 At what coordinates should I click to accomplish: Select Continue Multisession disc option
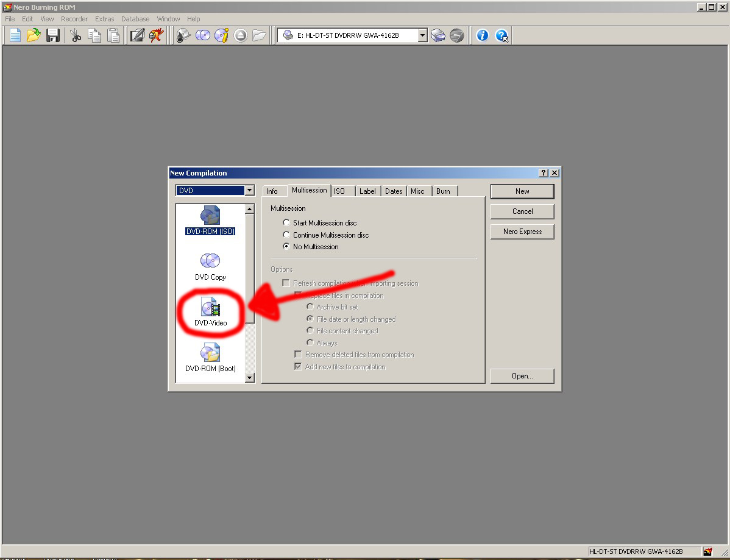tap(325, 235)
